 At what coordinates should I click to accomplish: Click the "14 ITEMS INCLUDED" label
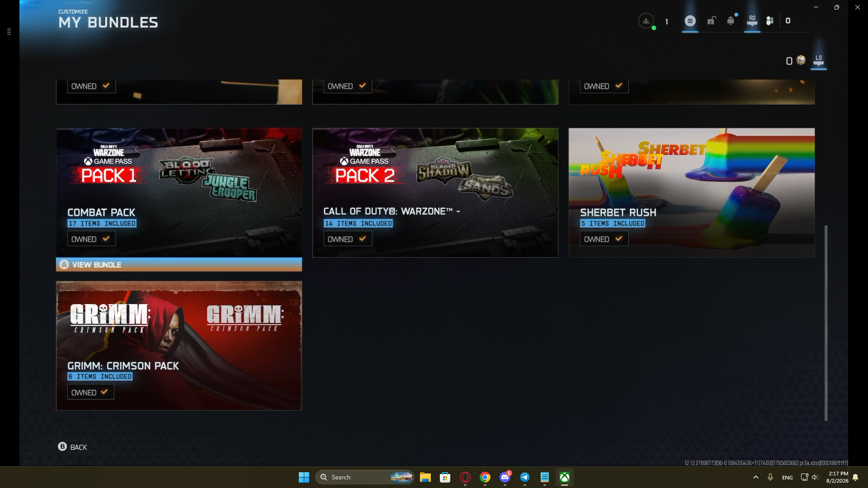point(358,223)
